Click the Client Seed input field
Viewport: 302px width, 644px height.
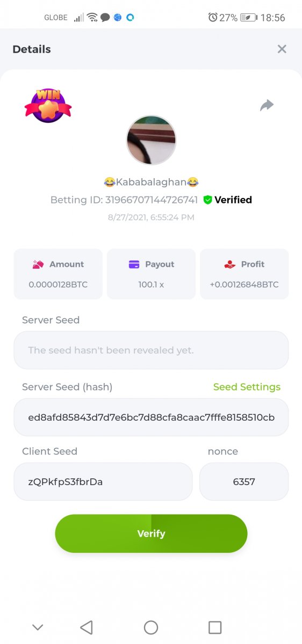(x=103, y=481)
